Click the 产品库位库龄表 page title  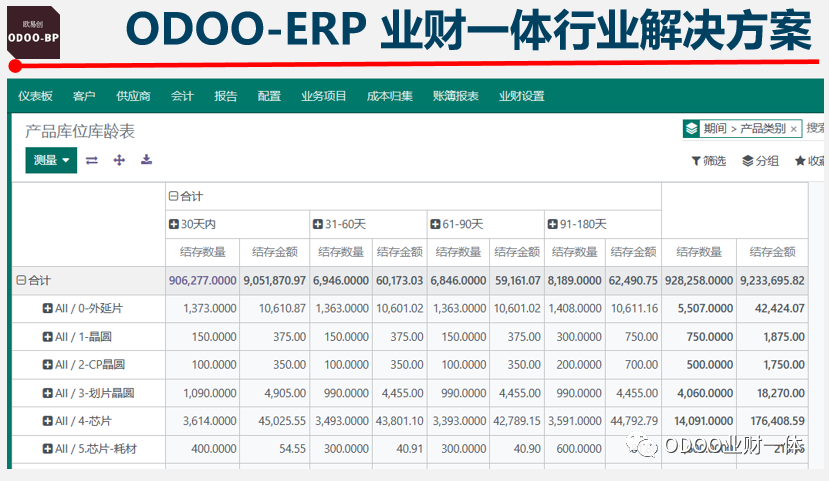click(x=80, y=131)
